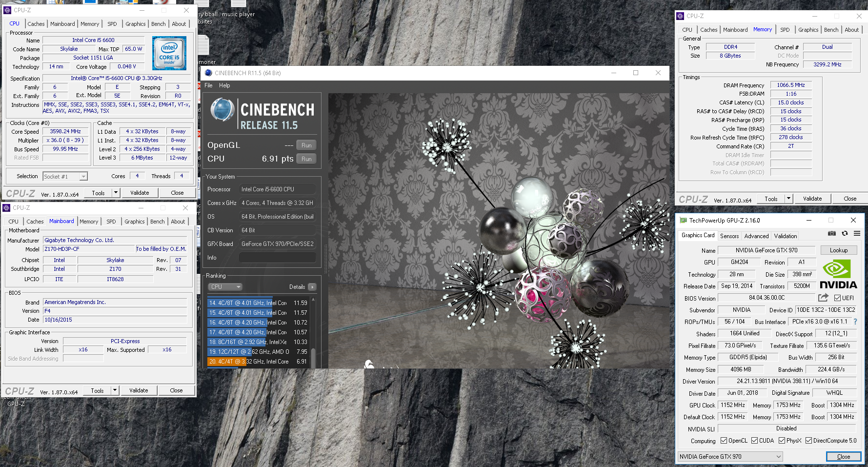Click the Intel Core i5 6600 Name field
The height and width of the screenshot is (467, 868).
tap(93, 40)
